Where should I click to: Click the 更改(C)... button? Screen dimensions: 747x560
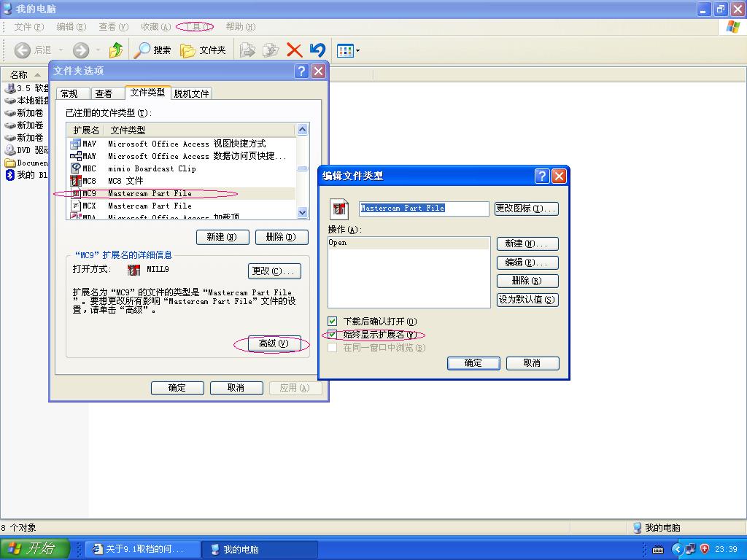tap(274, 271)
